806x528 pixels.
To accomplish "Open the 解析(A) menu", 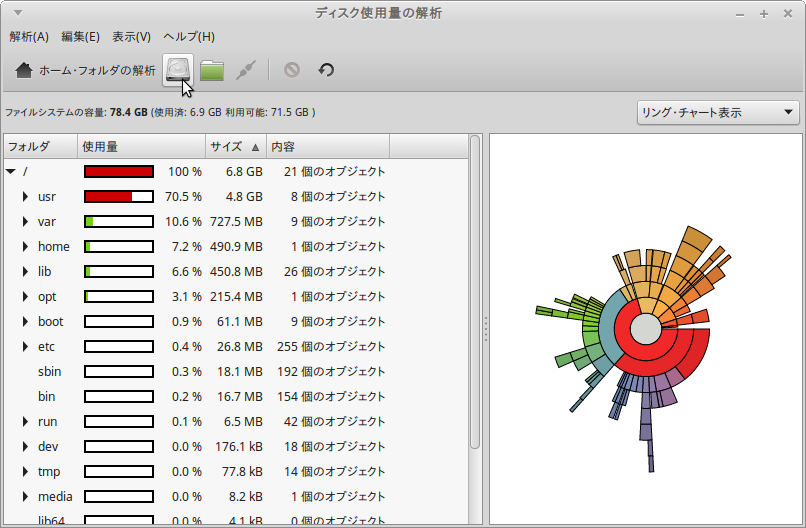I will [29, 37].
